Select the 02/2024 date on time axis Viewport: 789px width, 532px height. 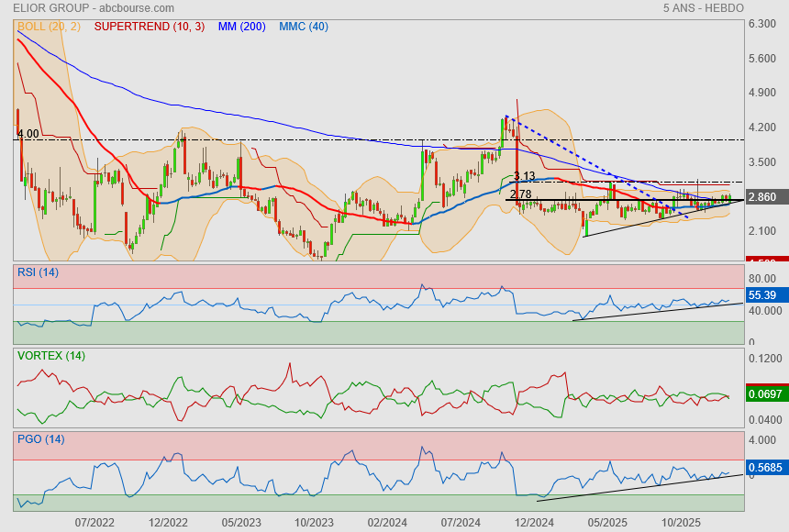click(387, 521)
